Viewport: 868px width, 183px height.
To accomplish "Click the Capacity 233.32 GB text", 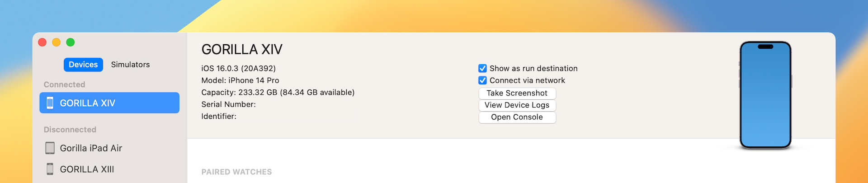I will click(278, 93).
